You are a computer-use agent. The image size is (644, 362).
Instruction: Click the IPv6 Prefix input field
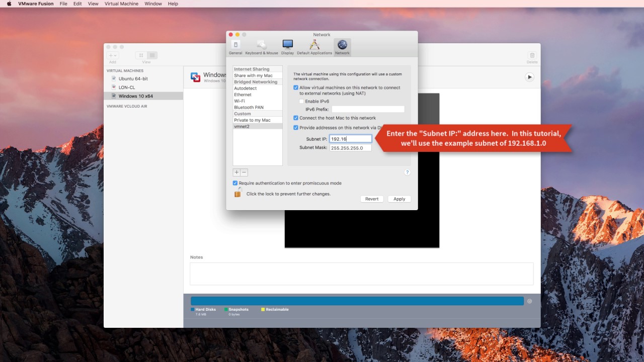tap(368, 109)
